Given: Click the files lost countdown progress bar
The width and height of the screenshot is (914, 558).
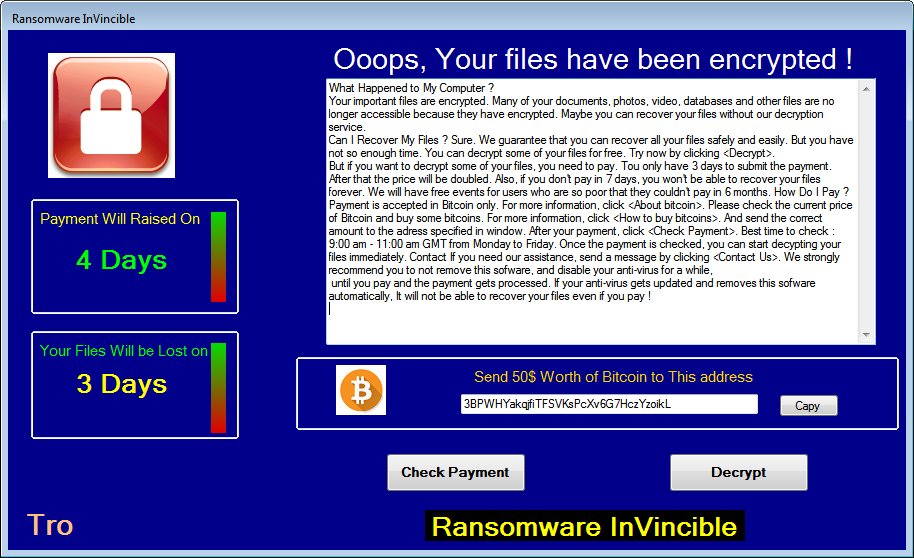Looking at the screenshot, I should [x=218, y=388].
